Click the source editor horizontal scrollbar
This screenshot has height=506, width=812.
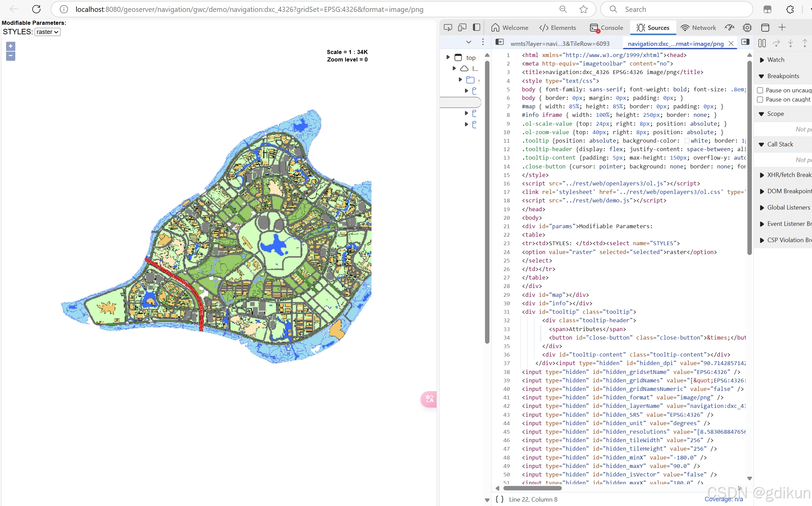[532, 488]
